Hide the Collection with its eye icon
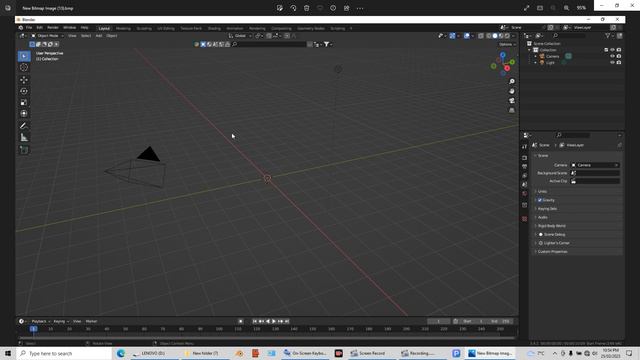 coord(612,50)
